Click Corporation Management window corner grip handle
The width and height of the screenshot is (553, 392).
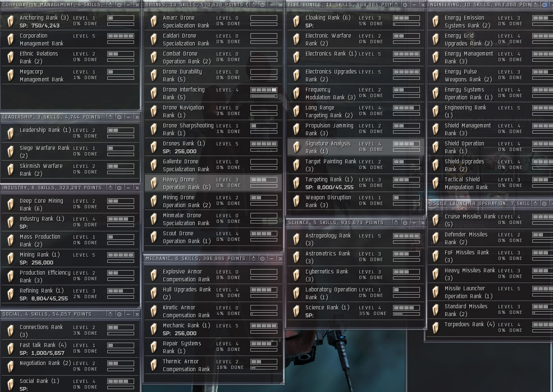139,108
